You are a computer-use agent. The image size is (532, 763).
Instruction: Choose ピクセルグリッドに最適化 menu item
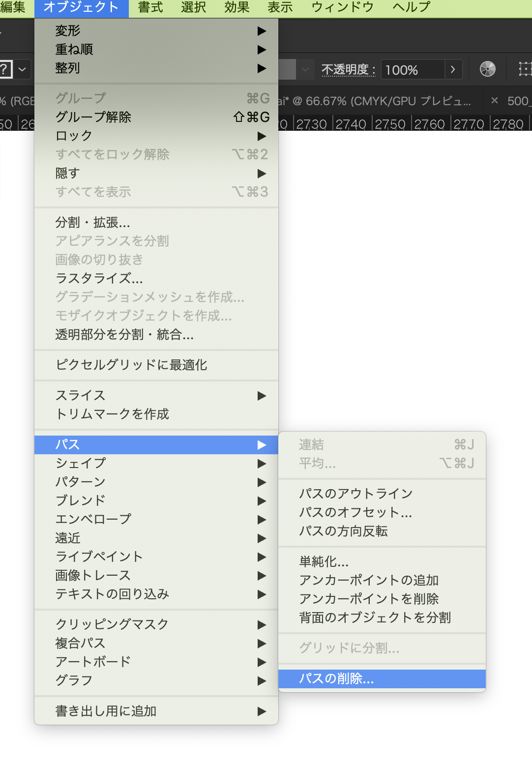[x=156, y=365]
